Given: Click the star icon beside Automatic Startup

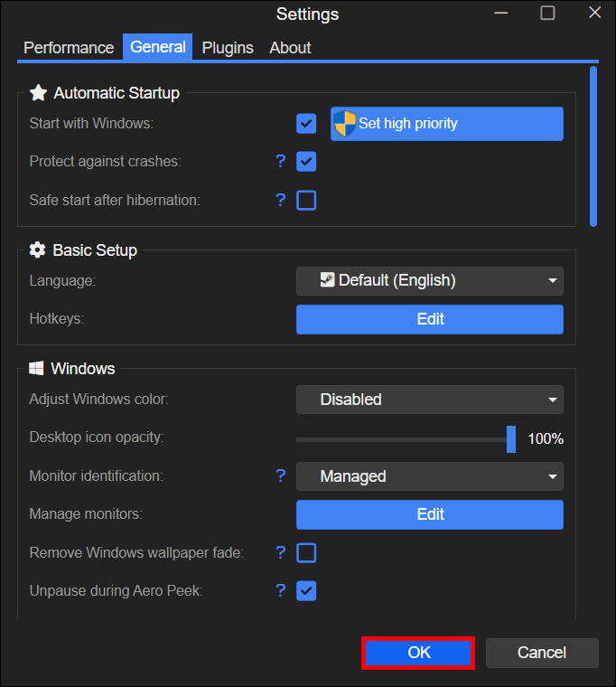Looking at the screenshot, I should point(38,93).
